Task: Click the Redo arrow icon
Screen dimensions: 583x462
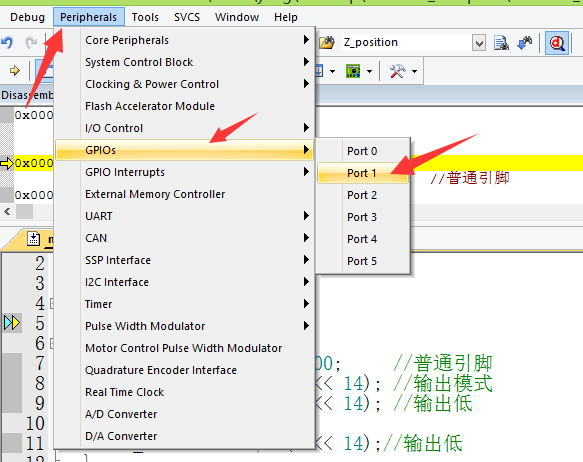Action: 31,42
